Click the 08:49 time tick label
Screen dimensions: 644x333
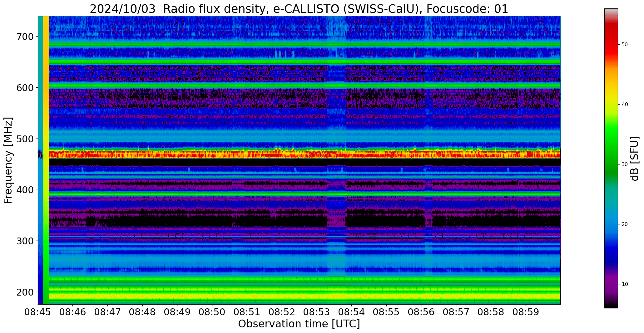(x=177, y=312)
